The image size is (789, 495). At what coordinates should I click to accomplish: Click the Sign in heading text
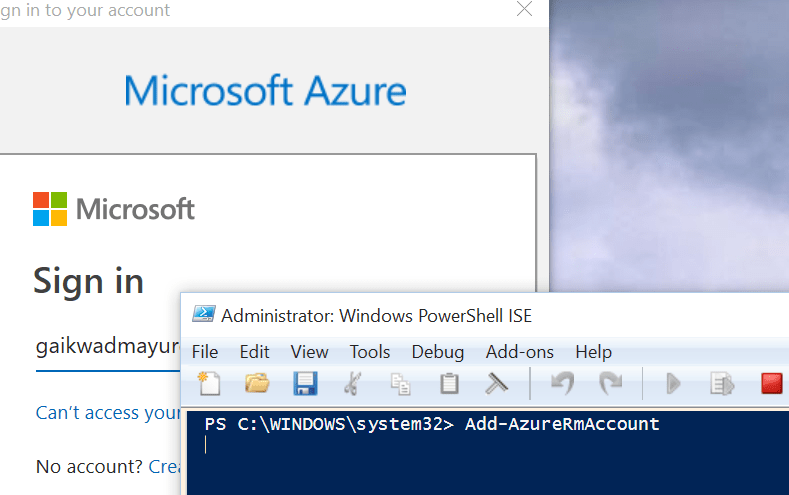[x=89, y=281]
